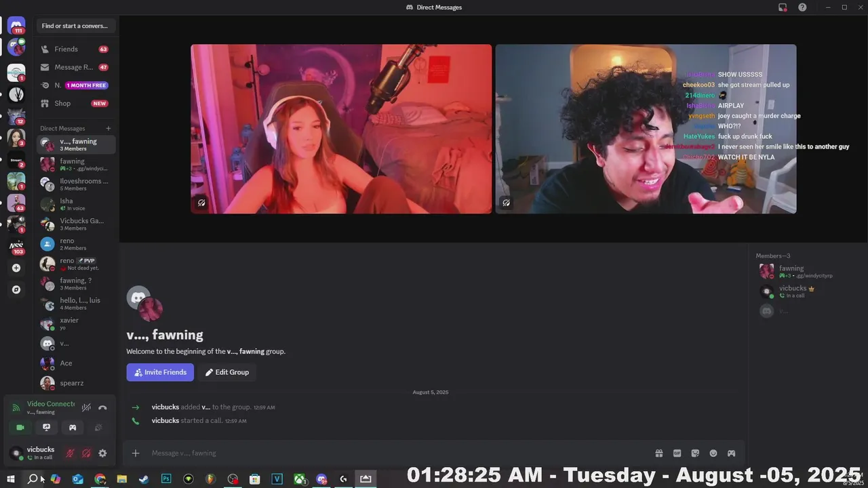Click Find or start a conversation box
Image resolution: width=868 pixels, height=488 pixels.
(x=76, y=26)
